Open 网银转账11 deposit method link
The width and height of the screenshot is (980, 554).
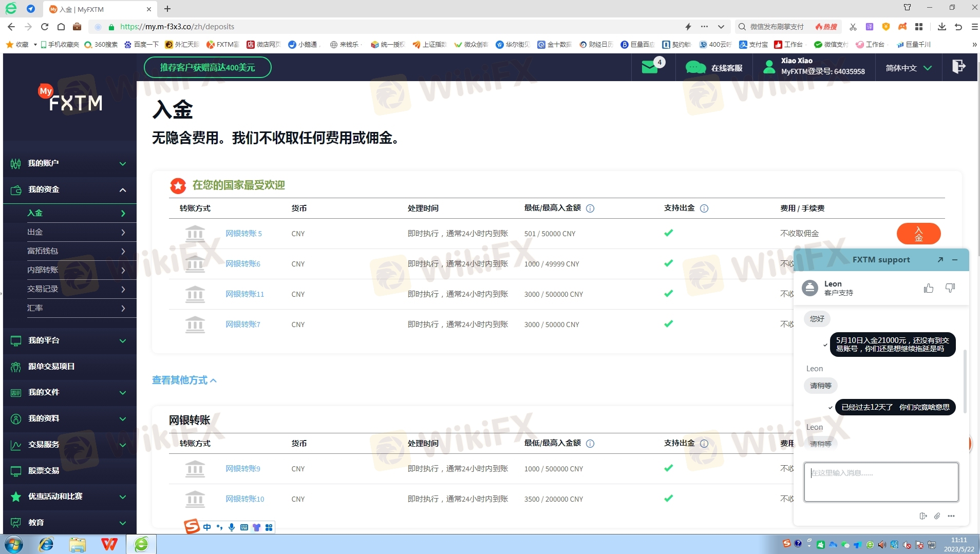coord(244,294)
